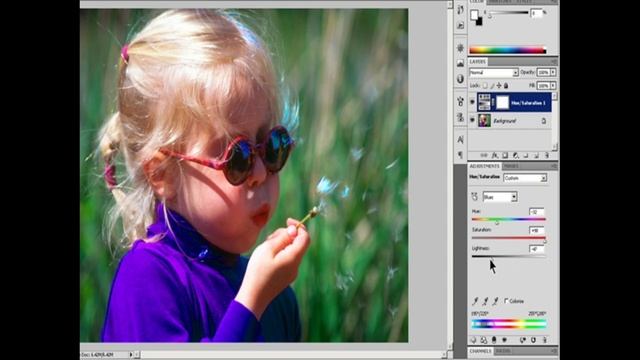This screenshot has height=360, width=640.
Task: Open the Opacity slider arrow
Action: tap(553, 72)
